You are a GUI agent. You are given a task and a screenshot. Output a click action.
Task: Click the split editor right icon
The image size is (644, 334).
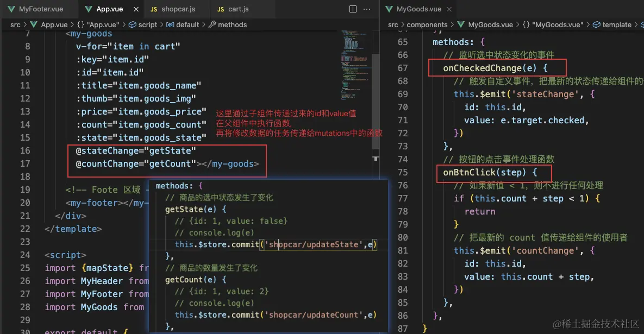tap(353, 9)
